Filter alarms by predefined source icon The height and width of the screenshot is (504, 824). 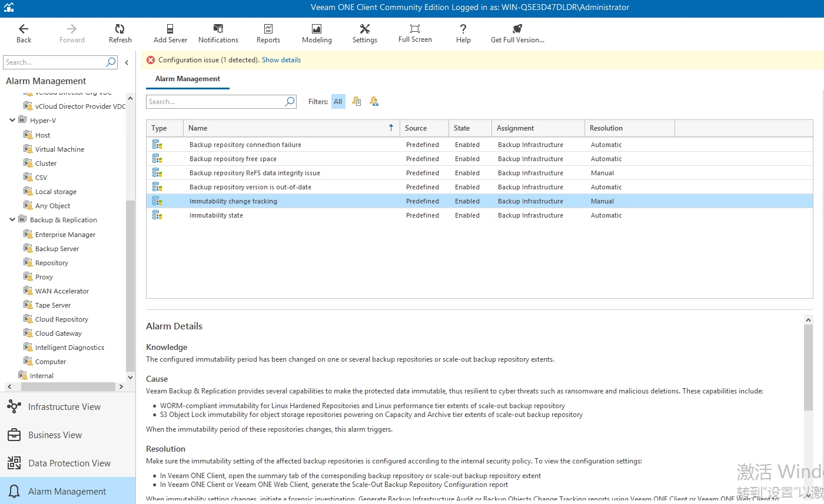tap(356, 102)
